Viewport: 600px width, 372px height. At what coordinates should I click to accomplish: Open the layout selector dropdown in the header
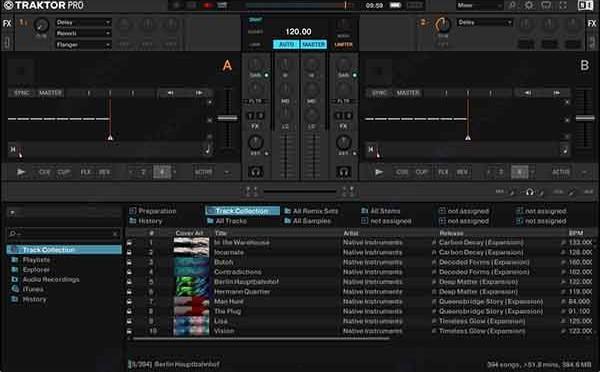tap(479, 5)
